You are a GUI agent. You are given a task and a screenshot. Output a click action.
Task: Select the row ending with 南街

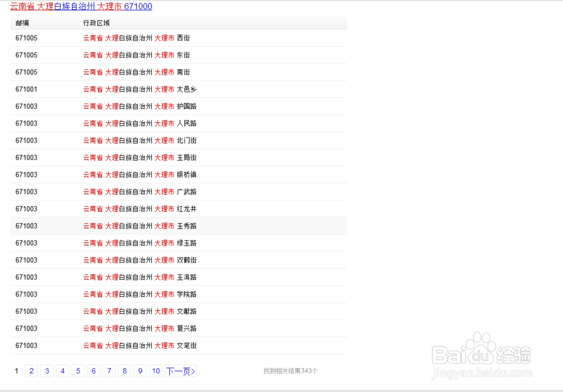(x=178, y=72)
